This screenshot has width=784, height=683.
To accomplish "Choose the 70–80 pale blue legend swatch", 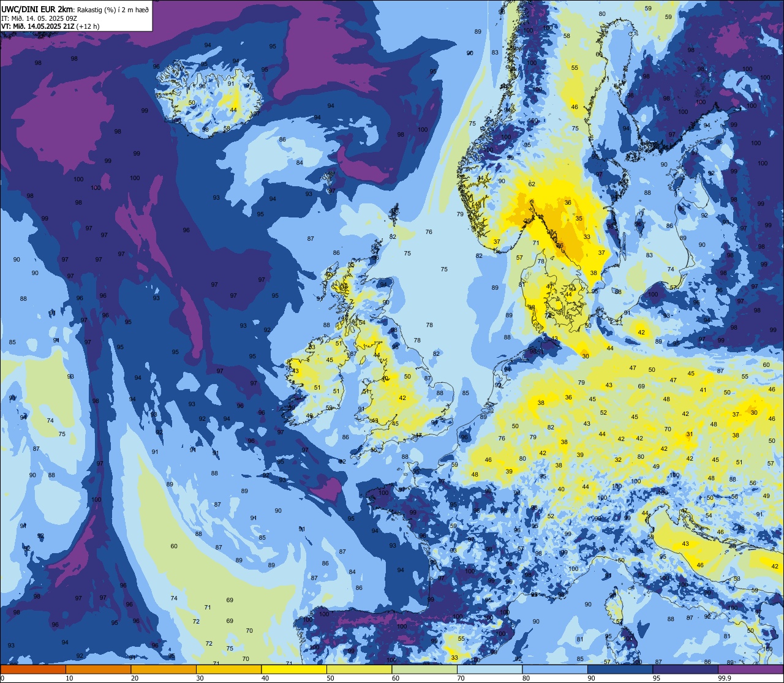I will tap(489, 669).
